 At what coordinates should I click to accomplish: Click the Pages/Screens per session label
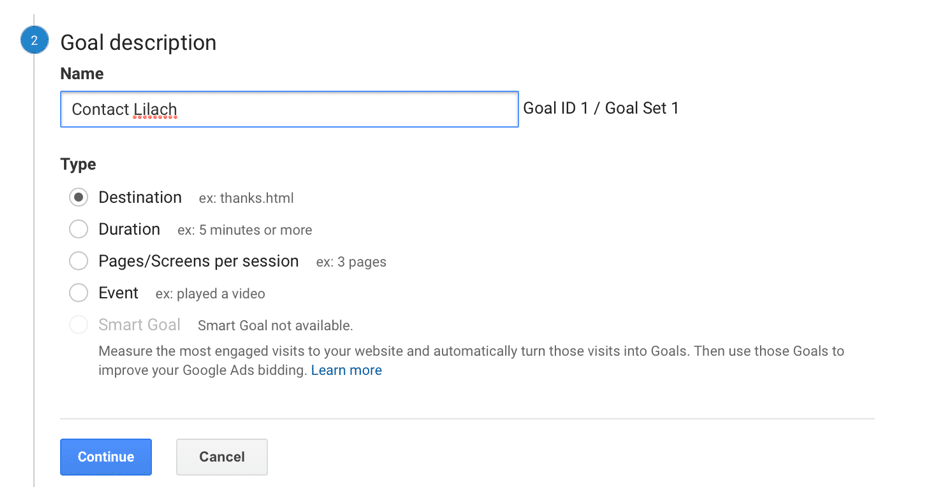pyautogui.click(x=199, y=261)
